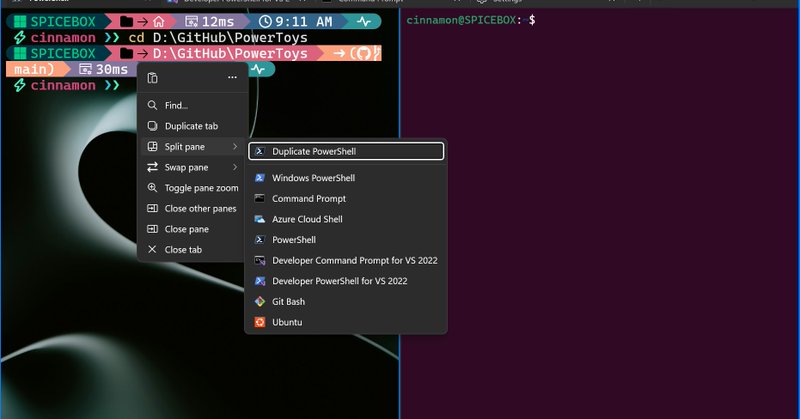Expand the Swap pane submenu entry
800x419 pixels.
click(x=192, y=167)
